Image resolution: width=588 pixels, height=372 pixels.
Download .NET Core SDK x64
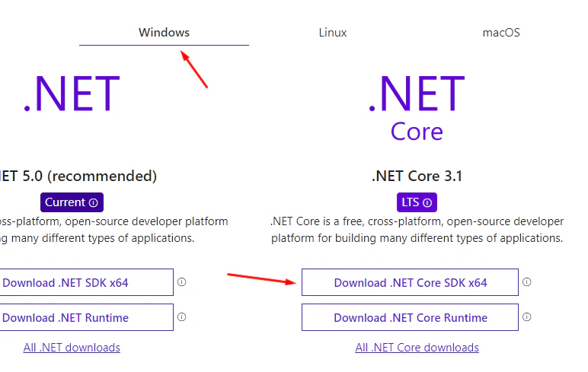coord(410,282)
